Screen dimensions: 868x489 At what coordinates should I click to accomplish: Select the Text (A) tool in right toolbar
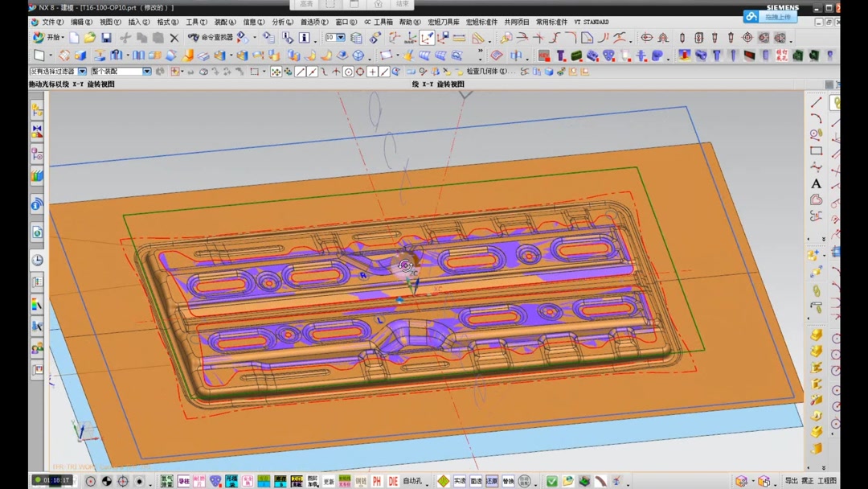816,183
